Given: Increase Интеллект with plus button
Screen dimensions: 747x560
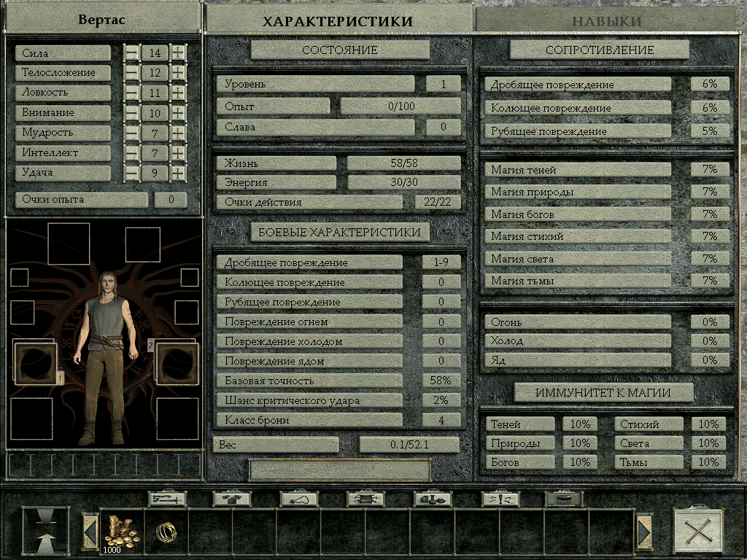Looking at the screenshot, I should [178, 153].
